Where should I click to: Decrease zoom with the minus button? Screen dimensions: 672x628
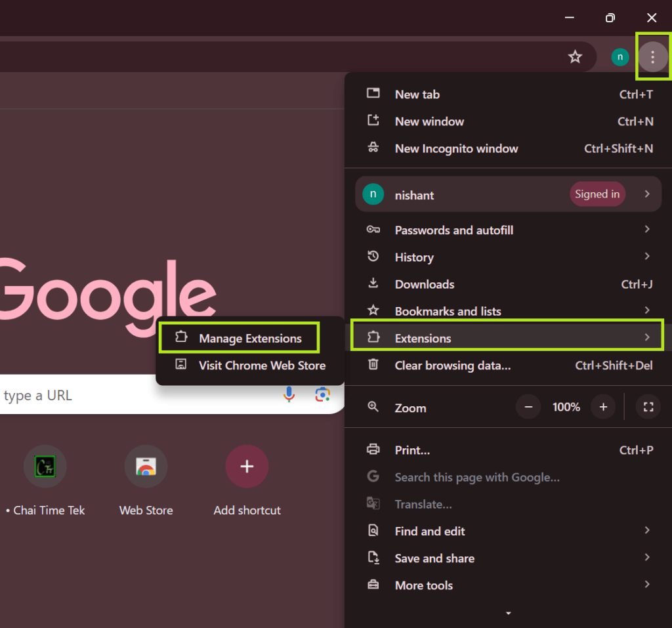point(528,407)
